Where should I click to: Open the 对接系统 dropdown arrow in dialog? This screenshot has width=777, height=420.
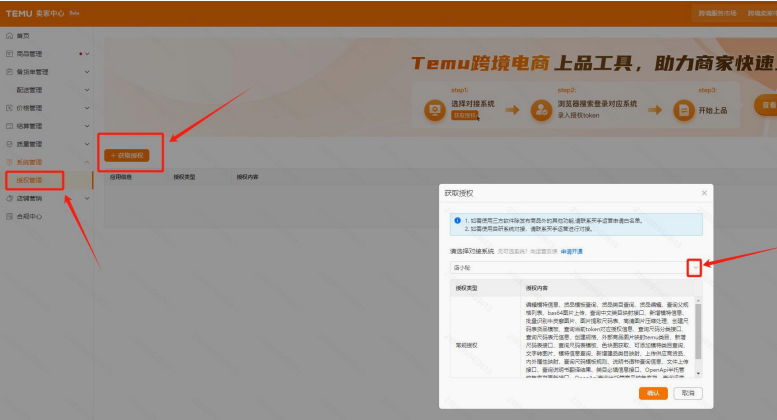(x=695, y=267)
